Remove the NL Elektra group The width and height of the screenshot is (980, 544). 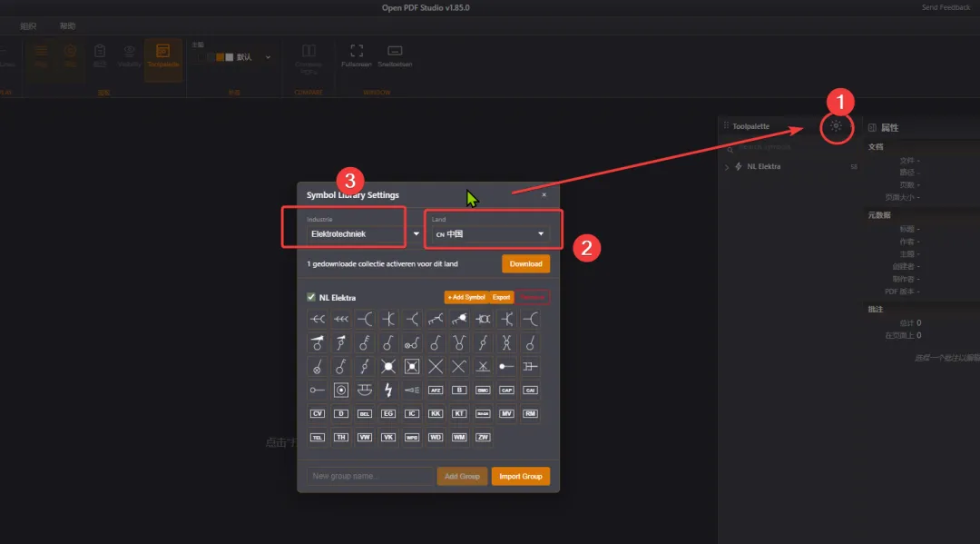point(533,297)
